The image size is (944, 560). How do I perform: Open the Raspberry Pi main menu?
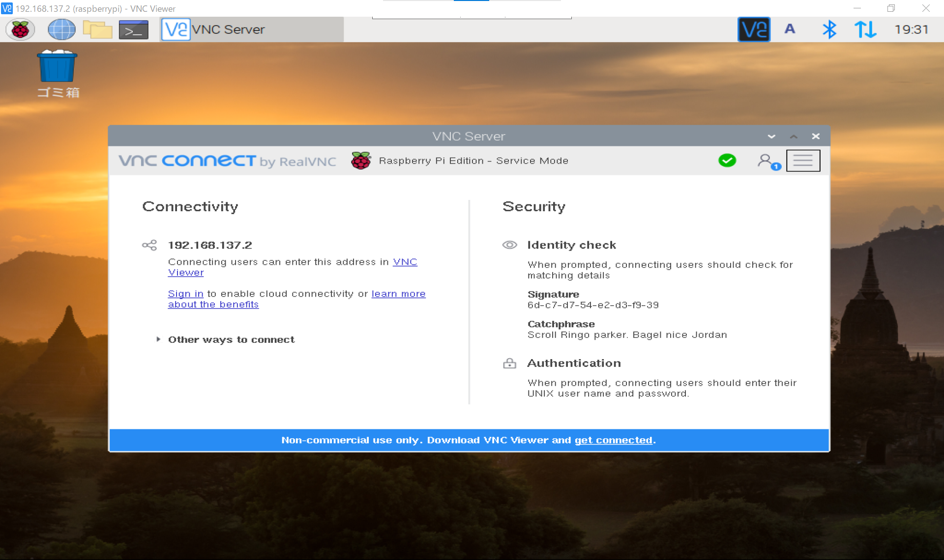[x=20, y=29]
